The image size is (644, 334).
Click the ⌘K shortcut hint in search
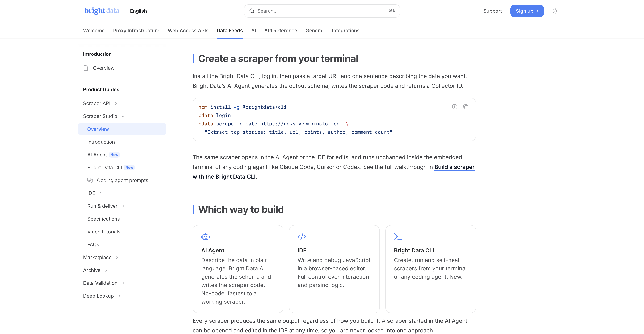[392, 11]
